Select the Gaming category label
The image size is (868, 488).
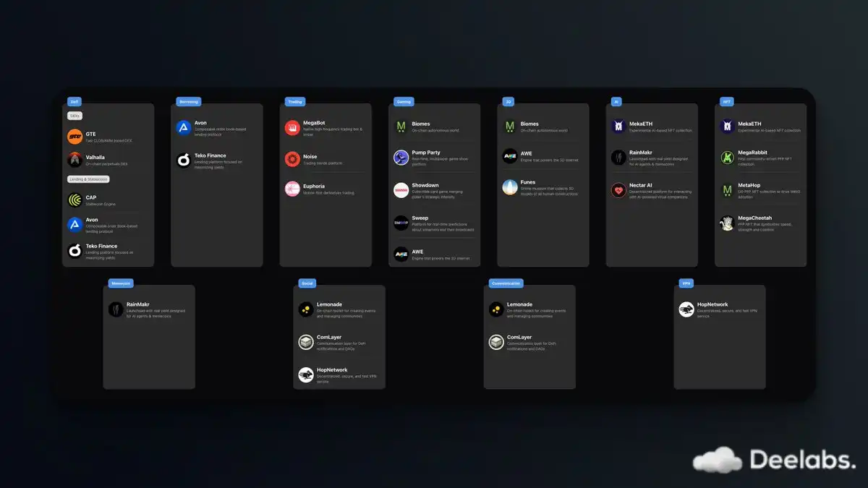tap(404, 102)
